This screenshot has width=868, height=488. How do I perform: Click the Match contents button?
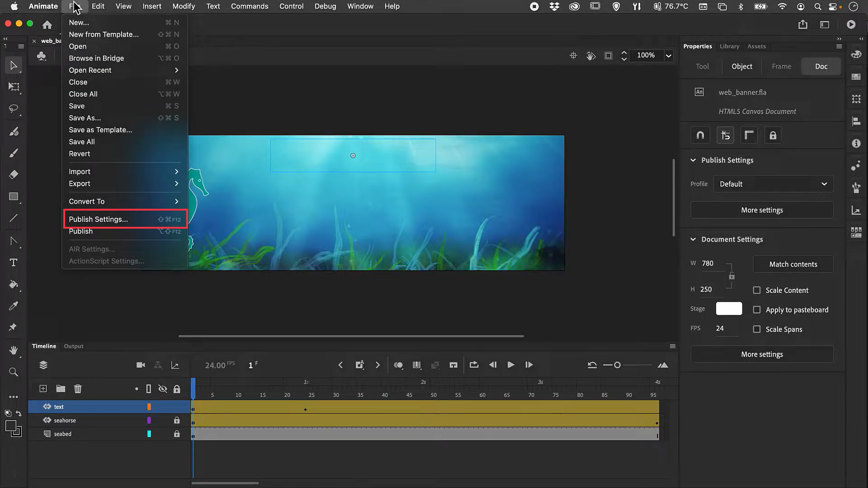[793, 264]
